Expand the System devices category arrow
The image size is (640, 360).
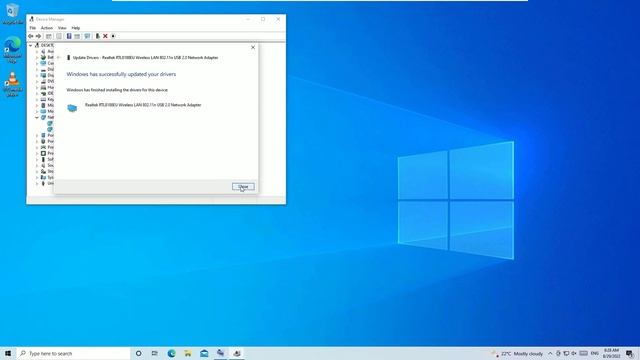[37, 178]
